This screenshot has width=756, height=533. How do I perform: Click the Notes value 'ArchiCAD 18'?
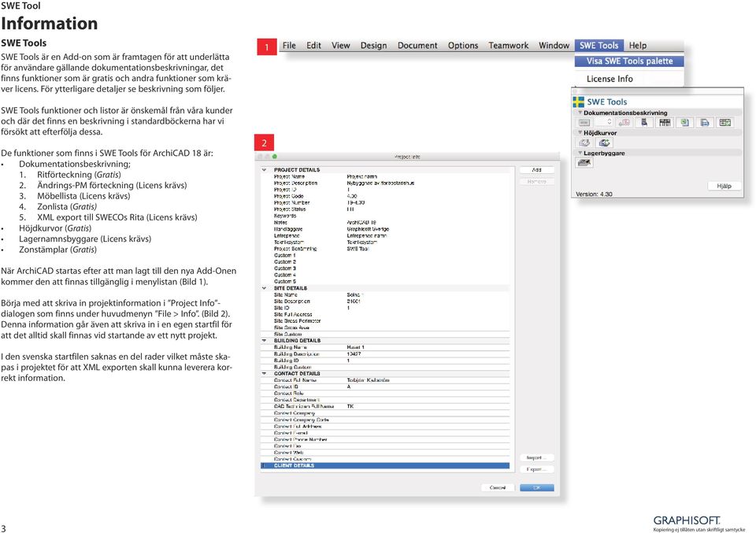tap(361, 223)
